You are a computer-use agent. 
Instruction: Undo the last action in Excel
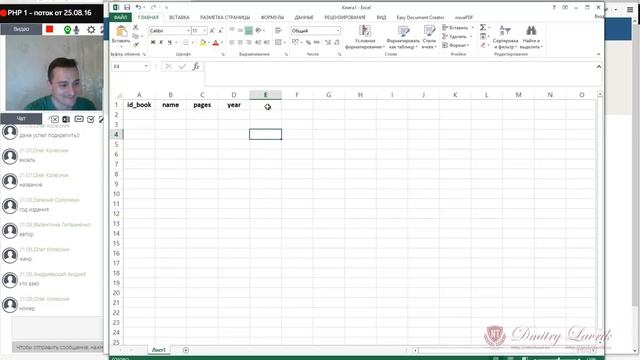tap(138, 7)
